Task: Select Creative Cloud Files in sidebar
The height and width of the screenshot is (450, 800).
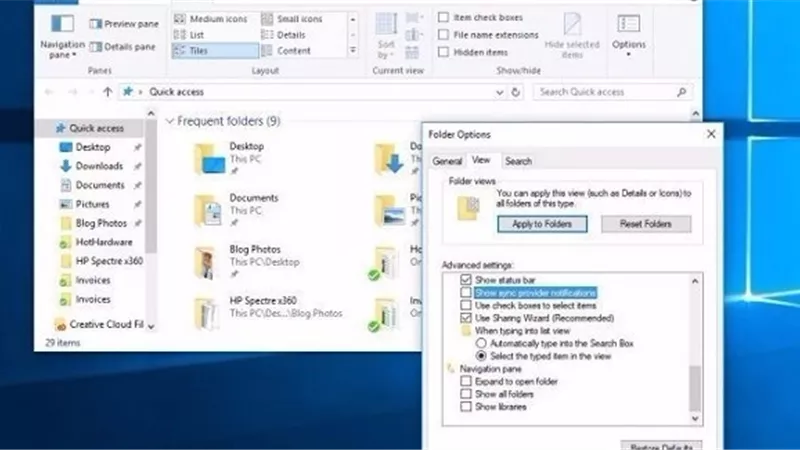Action: coord(99,324)
